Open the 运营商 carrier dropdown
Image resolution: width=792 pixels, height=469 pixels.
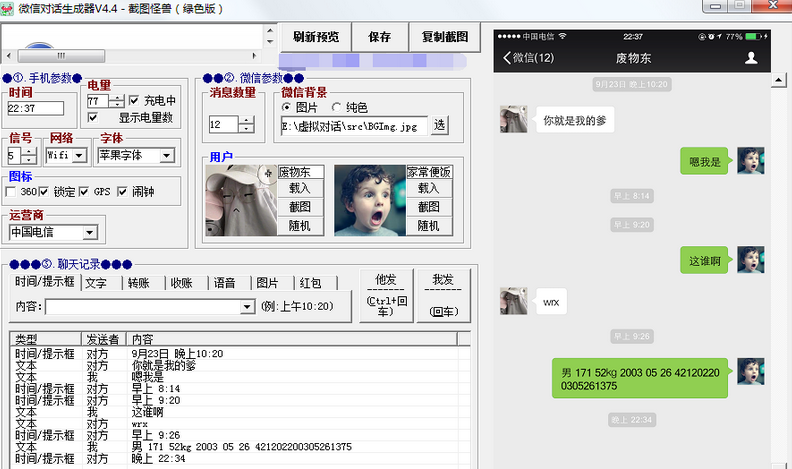click(x=90, y=232)
